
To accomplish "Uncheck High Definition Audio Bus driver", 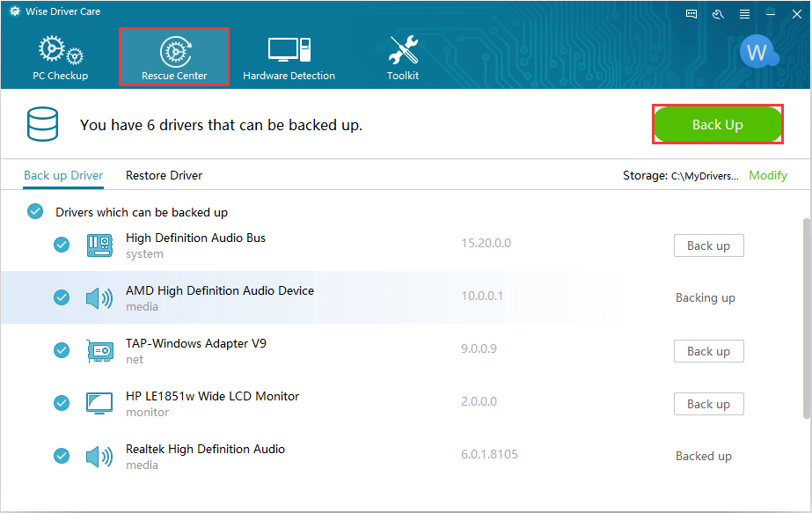I will coord(62,245).
